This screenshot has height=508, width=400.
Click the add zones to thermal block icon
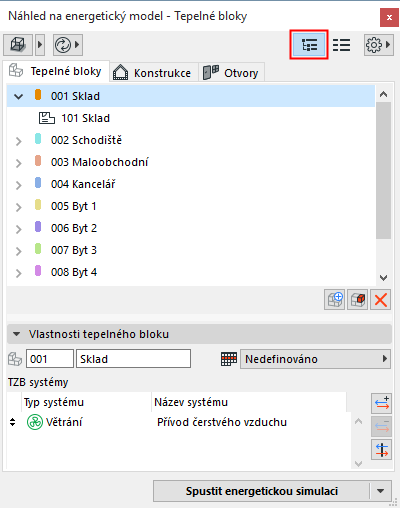357,300
